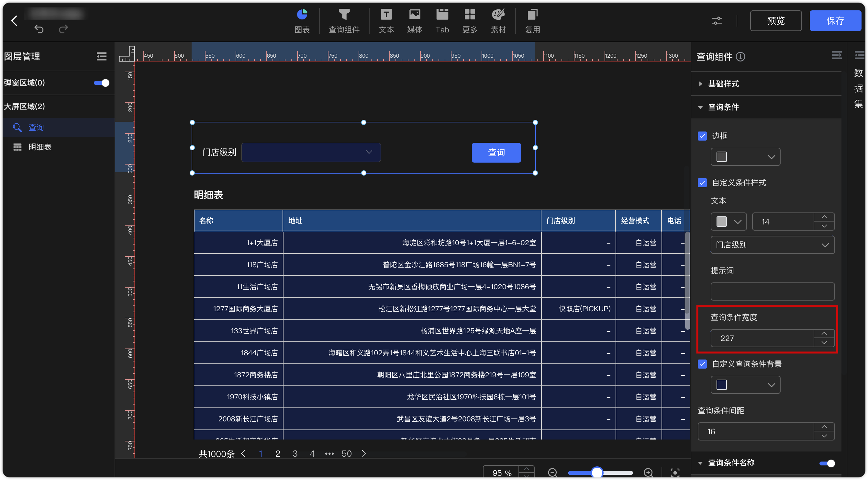
Task: Click the 提示词 input field
Action: point(772,291)
